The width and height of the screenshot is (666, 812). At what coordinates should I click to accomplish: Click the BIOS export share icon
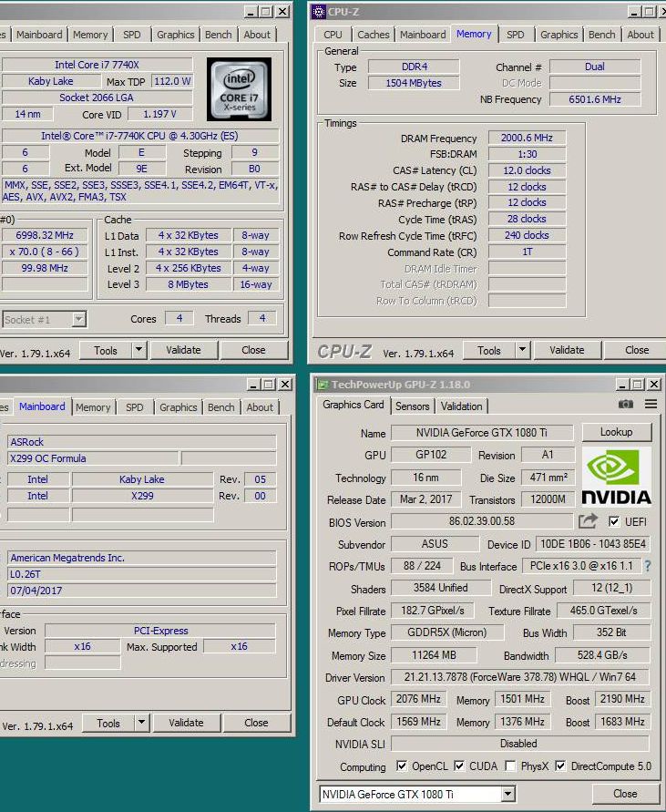(x=589, y=521)
